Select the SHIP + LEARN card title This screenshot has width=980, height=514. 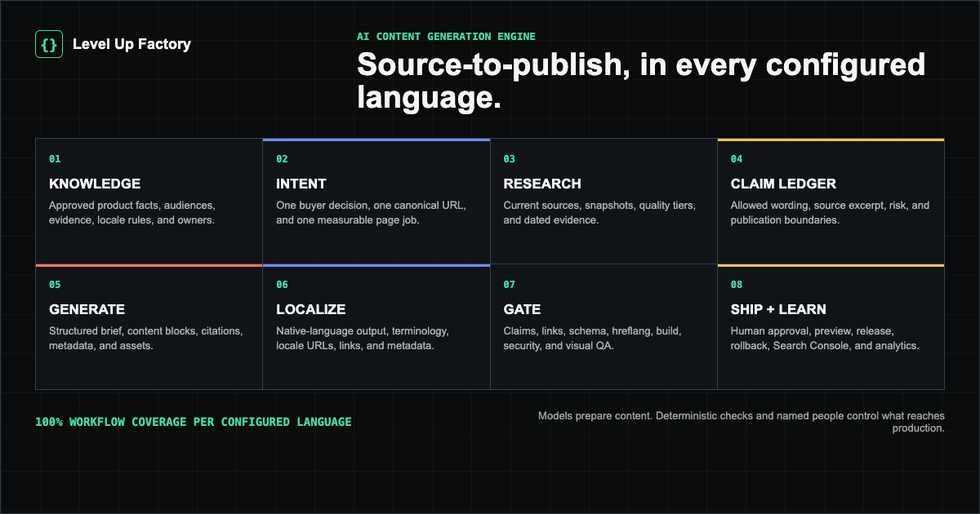[778, 309]
